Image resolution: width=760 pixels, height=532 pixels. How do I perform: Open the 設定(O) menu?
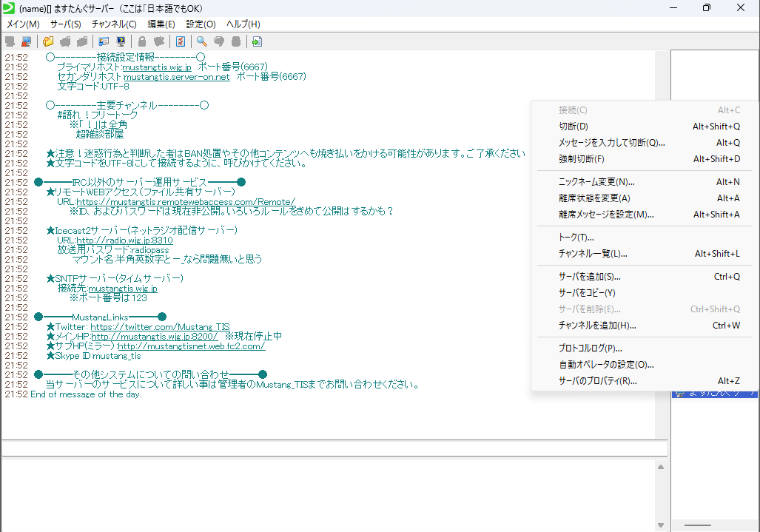pos(199,24)
